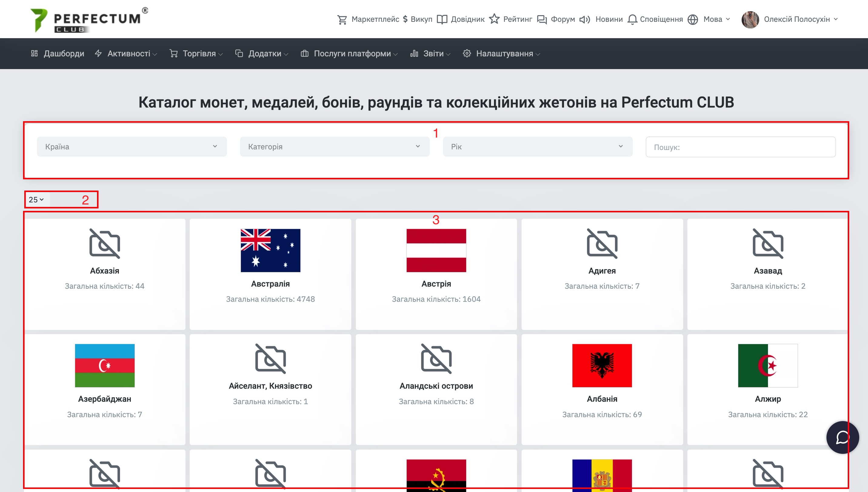Open the 25 per-page selector
868x492 pixels.
click(x=36, y=199)
